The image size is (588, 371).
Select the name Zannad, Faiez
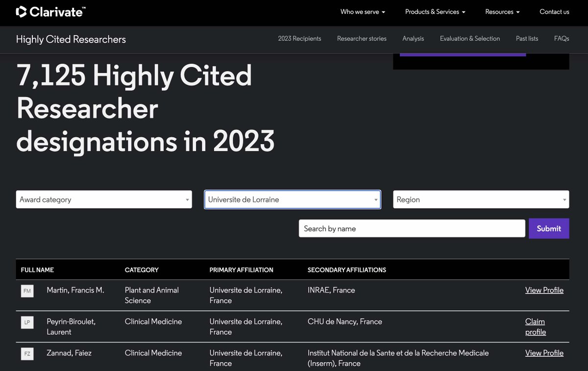tap(69, 353)
